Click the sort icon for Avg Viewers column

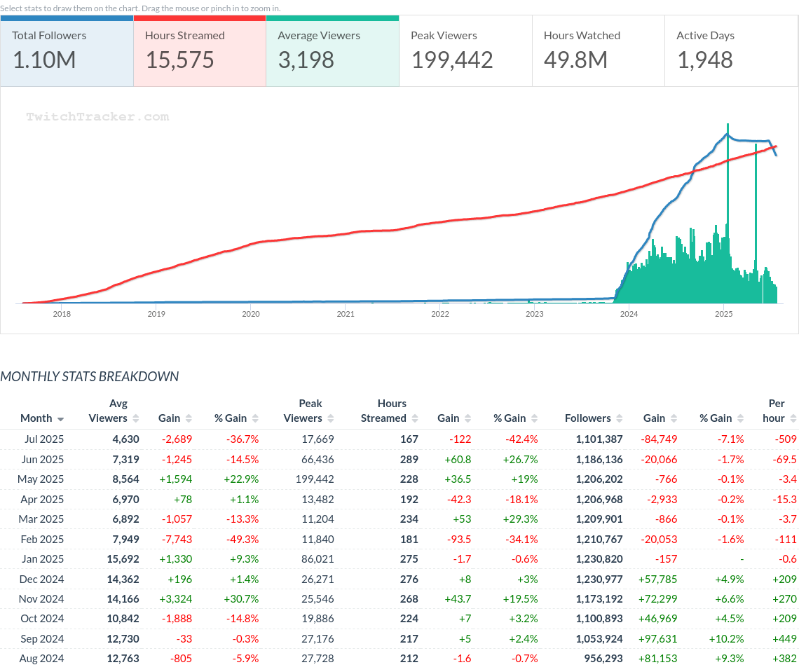tap(135, 418)
